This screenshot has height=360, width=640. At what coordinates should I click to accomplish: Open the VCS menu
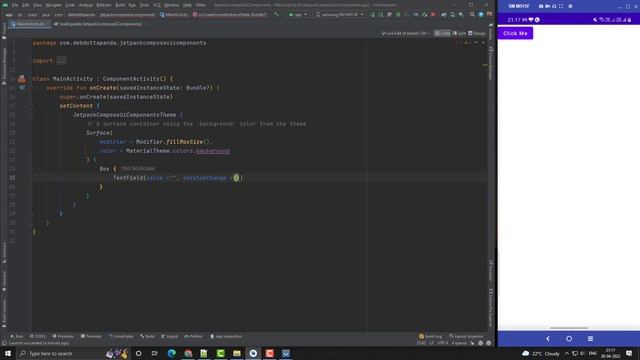(157, 5)
